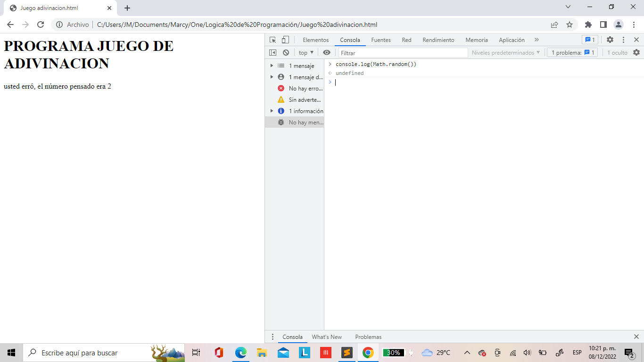Click the console.log(Math.random()) entry
644x362 pixels.
click(x=376, y=64)
